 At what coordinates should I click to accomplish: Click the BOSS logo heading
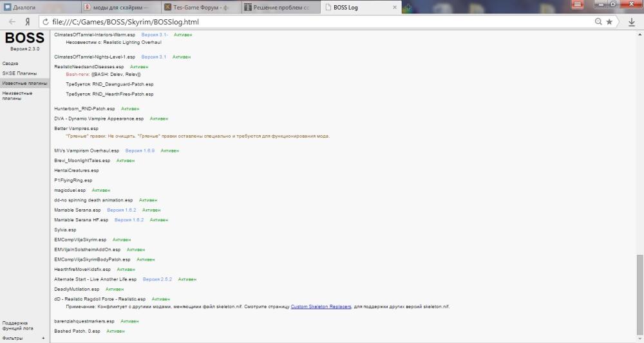[24, 38]
